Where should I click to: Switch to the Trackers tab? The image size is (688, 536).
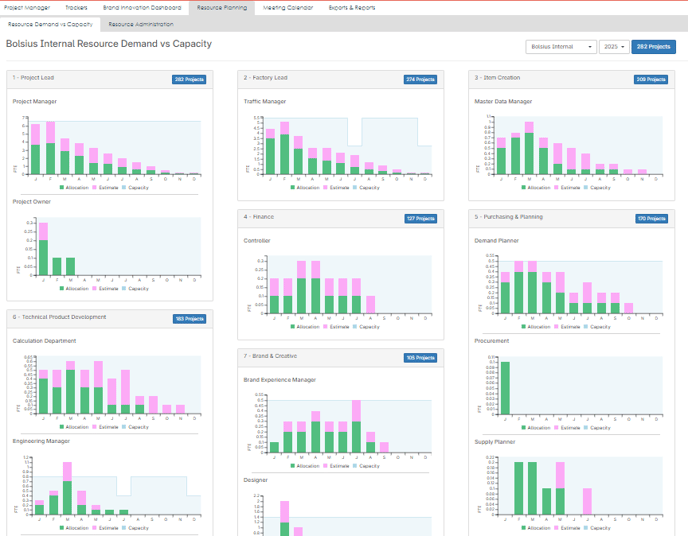[x=76, y=7]
